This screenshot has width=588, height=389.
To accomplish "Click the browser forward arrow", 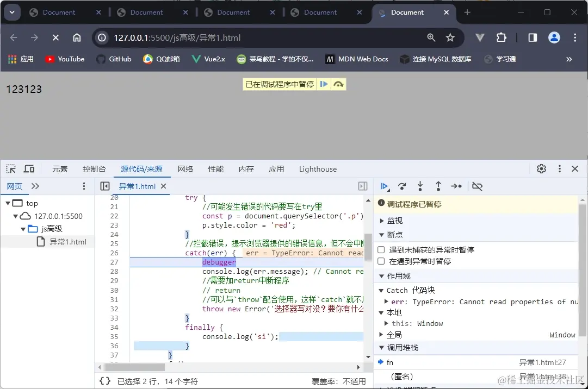I will [34, 38].
